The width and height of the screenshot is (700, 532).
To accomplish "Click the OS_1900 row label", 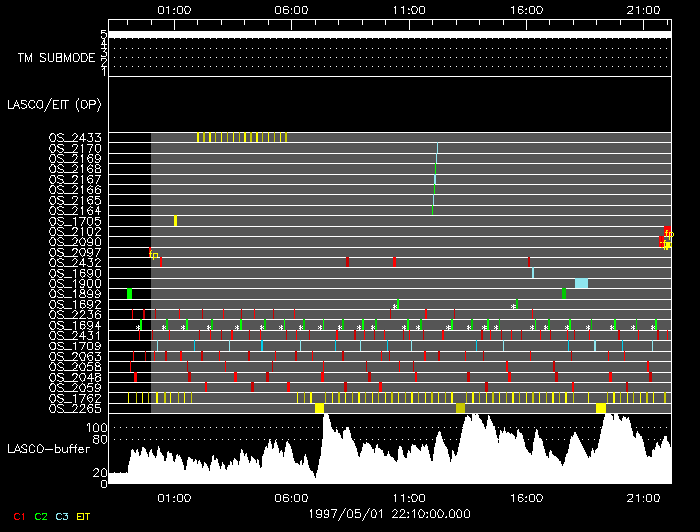I will pyautogui.click(x=75, y=284).
